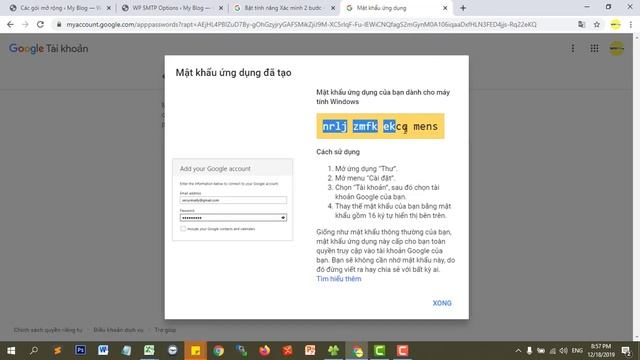Click instruction step 'Mở menu "Cài đặt"'
640x360 pixels.
(x=365, y=178)
